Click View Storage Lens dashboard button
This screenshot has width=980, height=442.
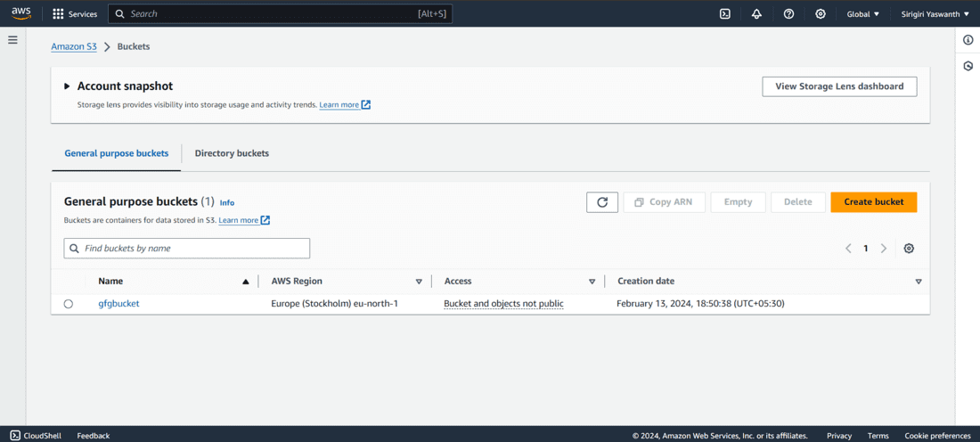tap(839, 86)
